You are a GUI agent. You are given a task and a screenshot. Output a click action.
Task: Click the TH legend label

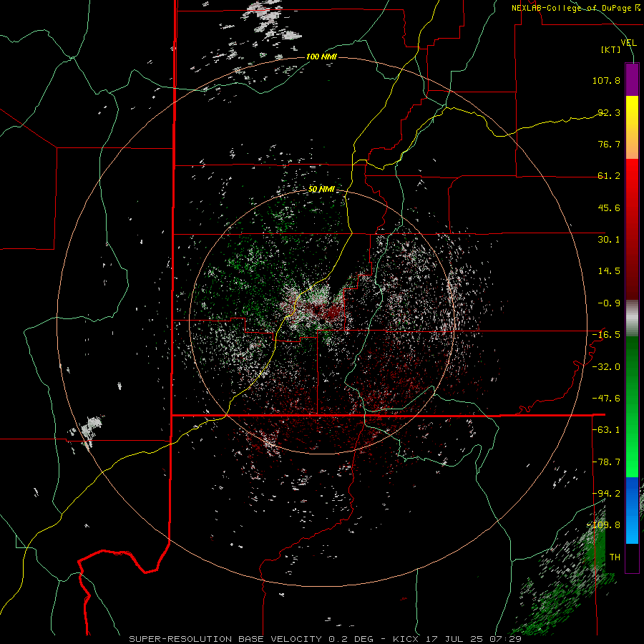click(615, 557)
